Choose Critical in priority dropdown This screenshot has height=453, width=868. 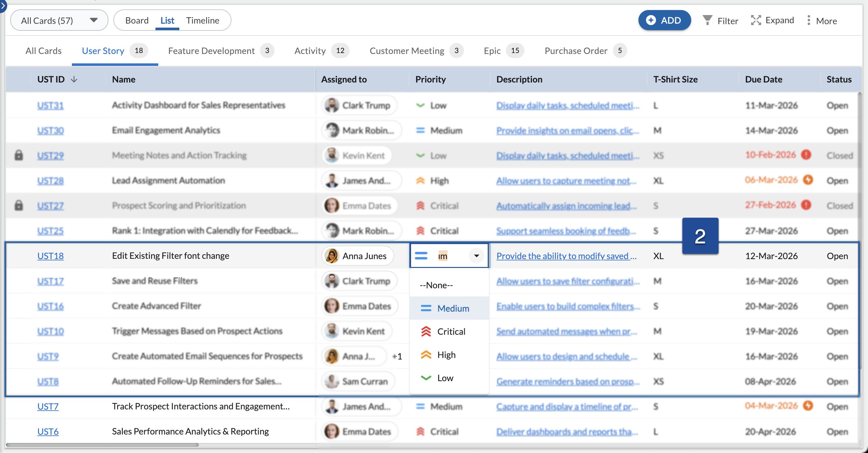coord(449,332)
